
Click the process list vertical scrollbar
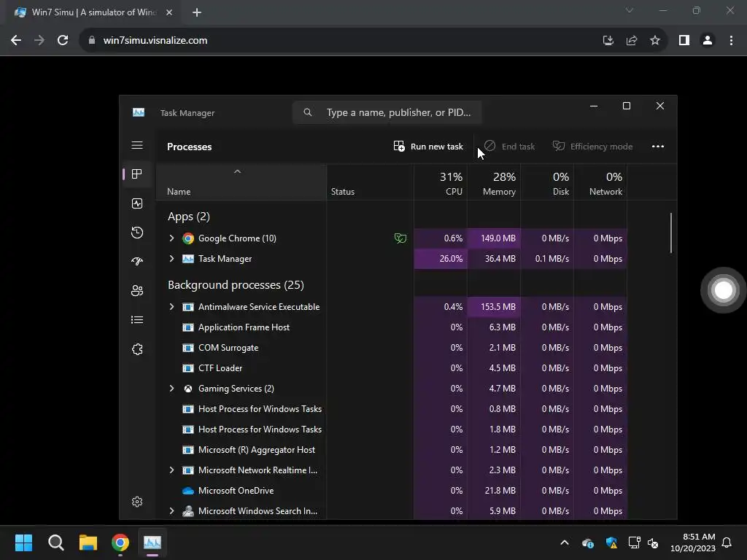[x=671, y=233]
